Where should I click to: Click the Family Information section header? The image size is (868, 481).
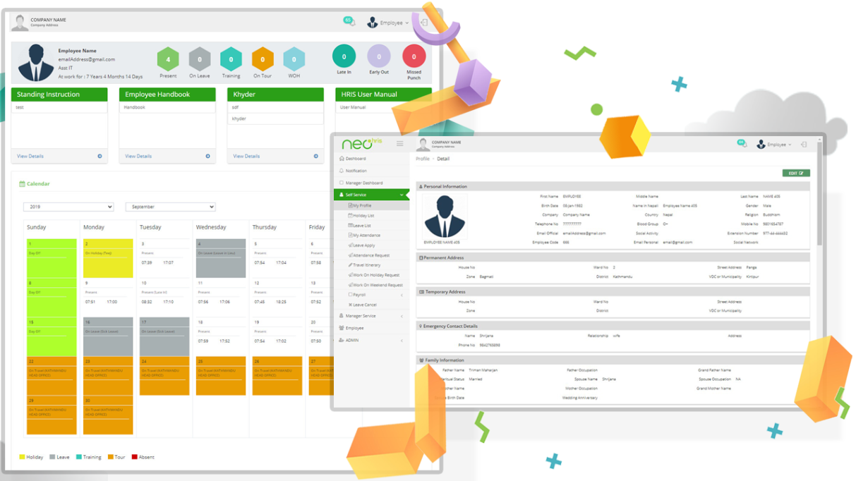point(613,360)
